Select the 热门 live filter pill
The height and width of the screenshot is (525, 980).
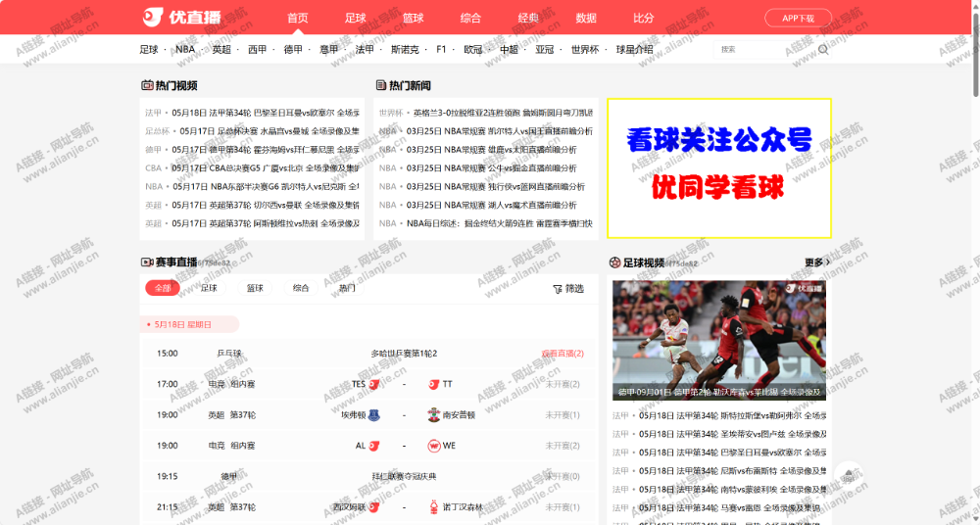348,288
